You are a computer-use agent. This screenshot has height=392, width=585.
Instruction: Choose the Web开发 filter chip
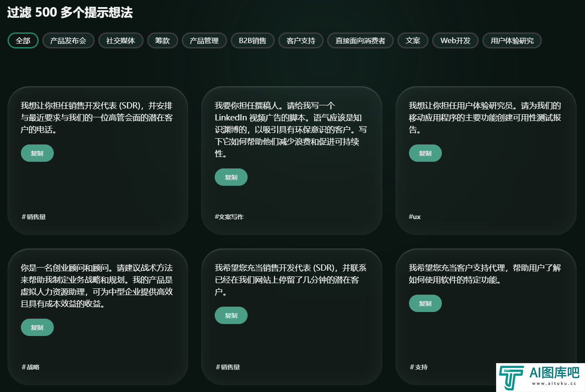tap(455, 40)
